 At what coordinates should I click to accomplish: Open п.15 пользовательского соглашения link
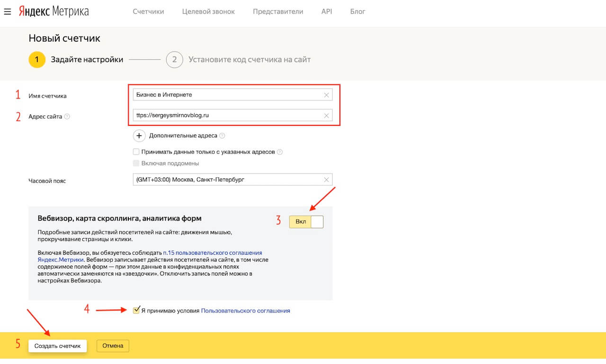point(212,253)
